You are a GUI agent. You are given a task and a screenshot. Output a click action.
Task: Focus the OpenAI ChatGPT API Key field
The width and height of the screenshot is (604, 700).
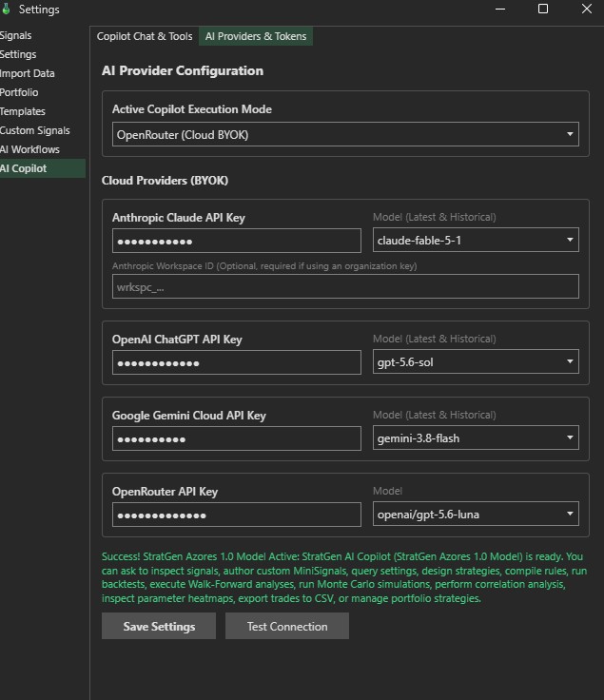tap(237, 362)
